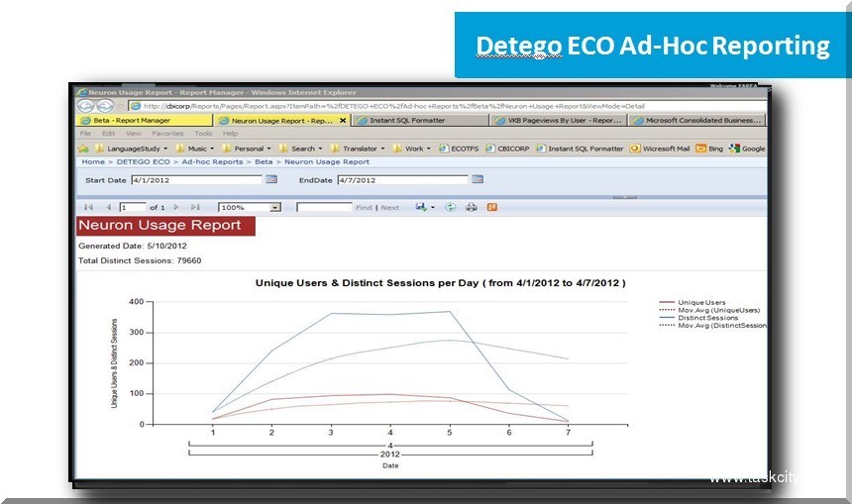This screenshot has height=504, width=852.
Task: Open the Bing bookmark
Action: coord(709,149)
